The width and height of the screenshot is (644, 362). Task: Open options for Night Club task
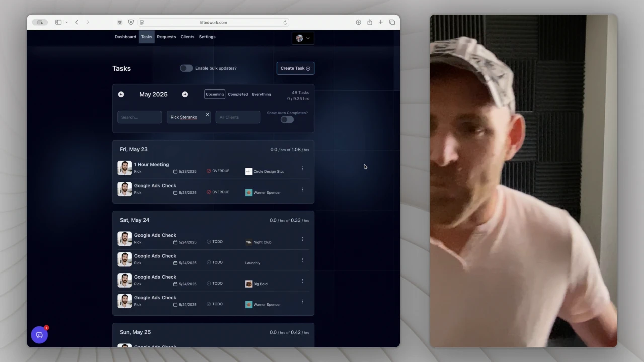click(302, 239)
